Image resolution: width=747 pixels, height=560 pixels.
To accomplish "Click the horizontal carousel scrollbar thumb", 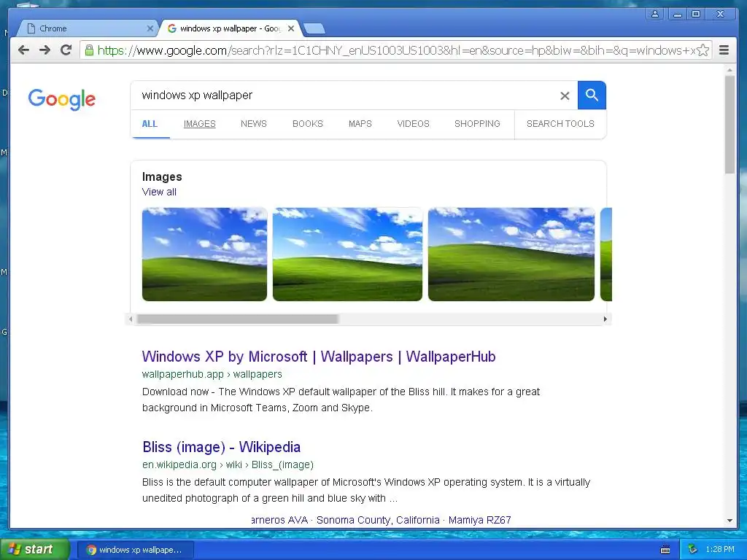I will (x=237, y=319).
